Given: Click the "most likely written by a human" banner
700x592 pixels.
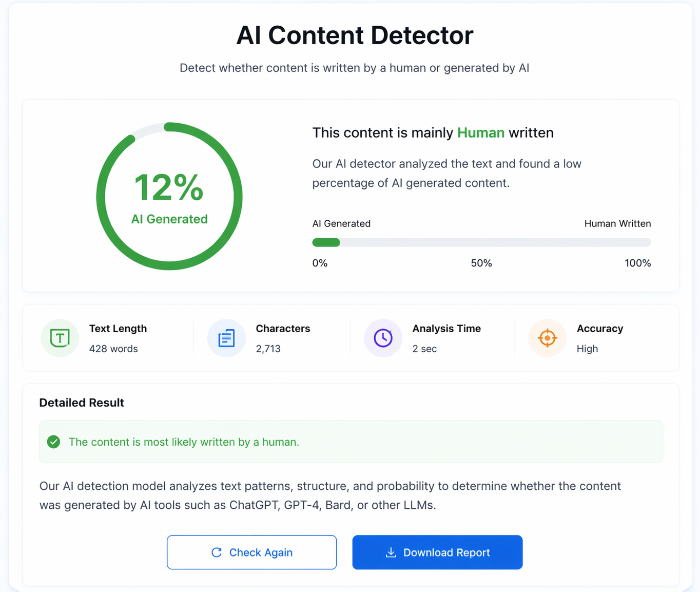Looking at the screenshot, I should (351, 442).
